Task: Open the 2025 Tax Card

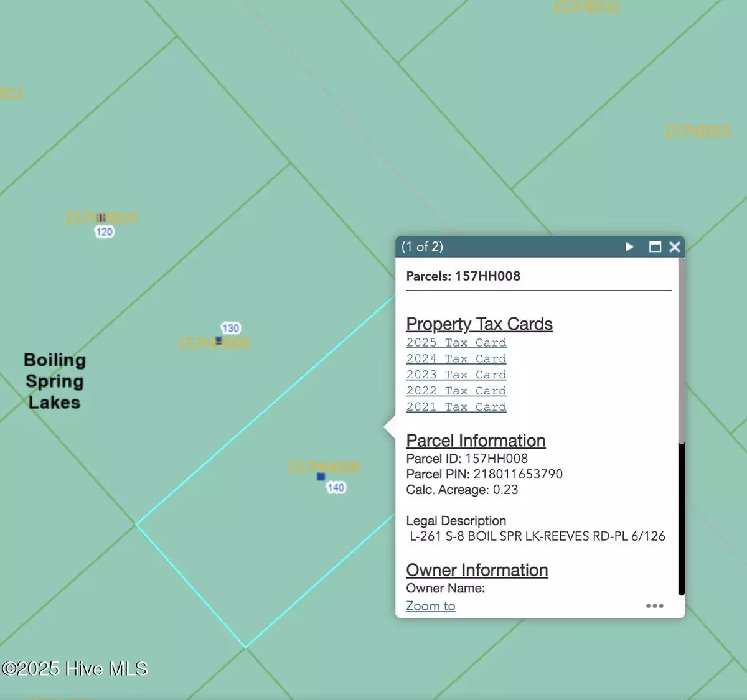Action: pyautogui.click(x=456, y=343)
